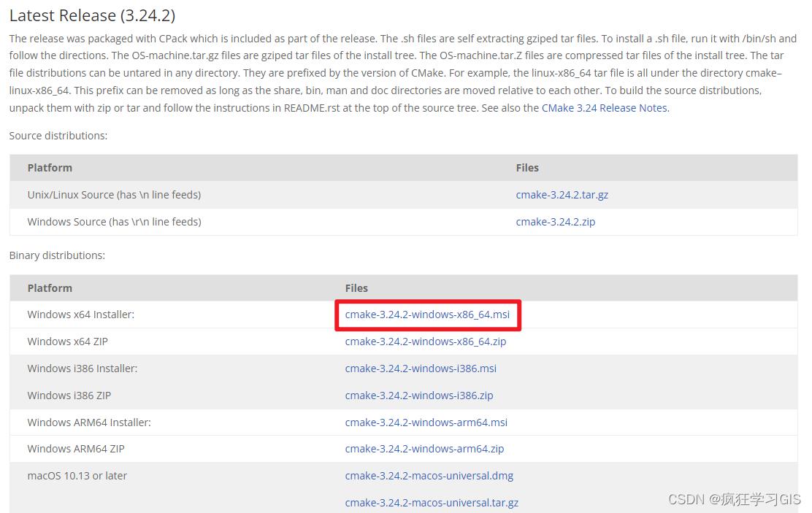Click the Source distributions: label

click(58, 136)
